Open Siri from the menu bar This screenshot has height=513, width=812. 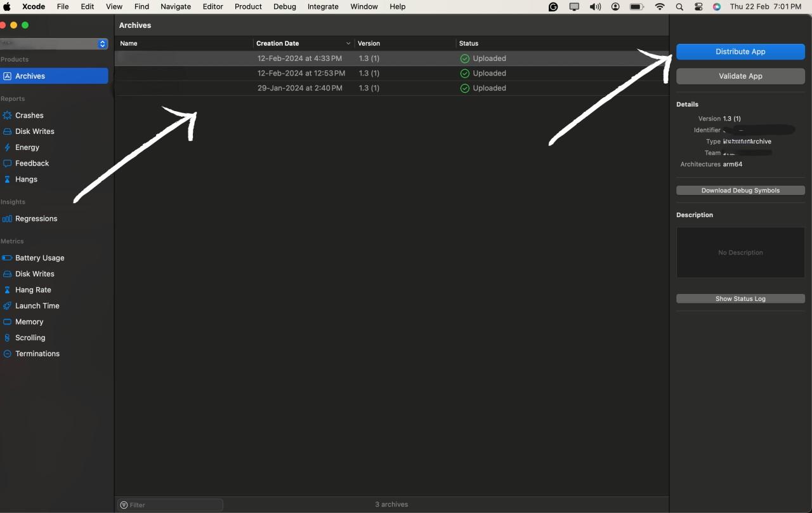click(x=717, y=6)
